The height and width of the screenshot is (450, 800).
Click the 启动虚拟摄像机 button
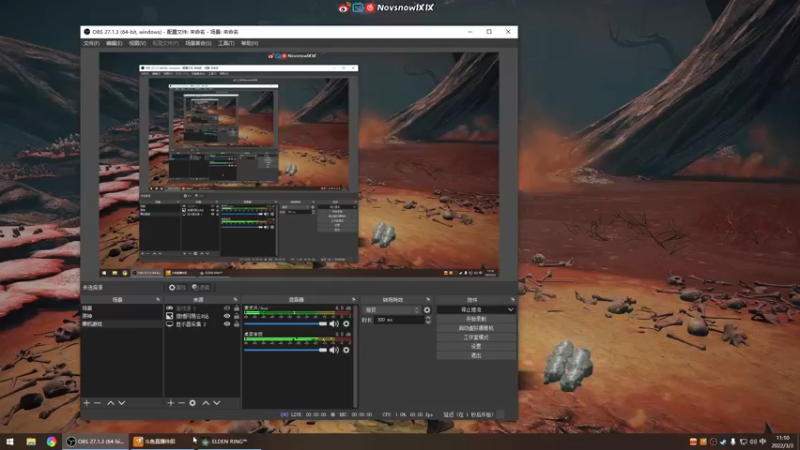click(x=476, y=328)
